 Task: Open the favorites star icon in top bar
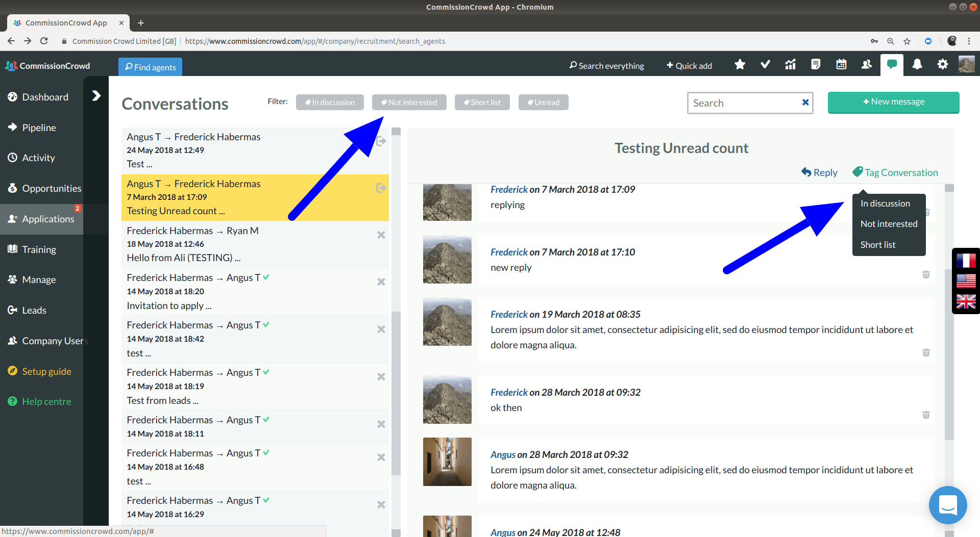click(740, 65)
